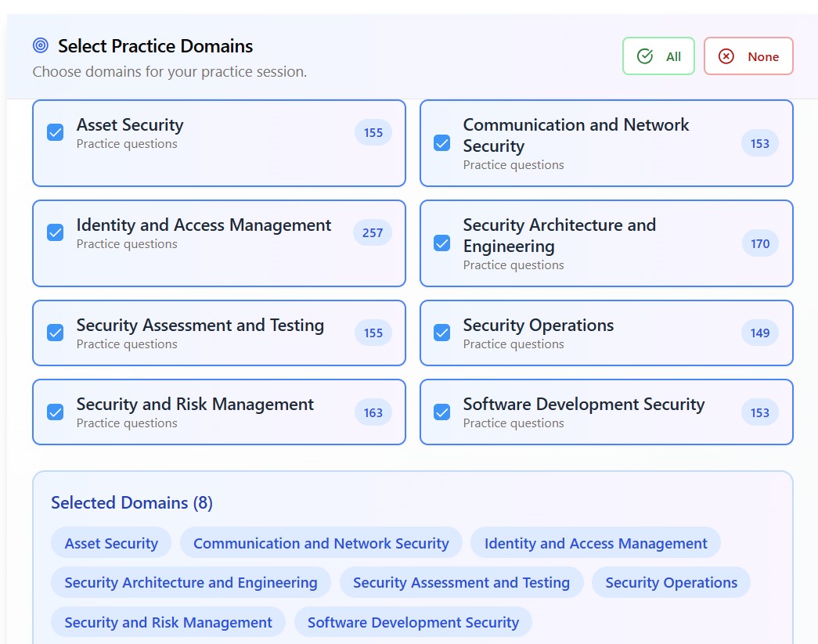This screenshot has height=644, width=818.
Task: Click the None clear-selection button
Action: click(x=748, y=56)
